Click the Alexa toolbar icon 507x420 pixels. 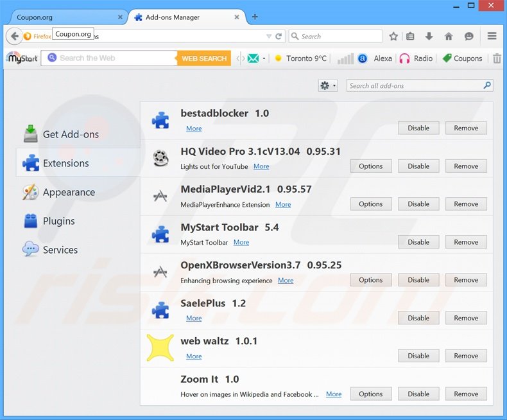pos(363,58)
